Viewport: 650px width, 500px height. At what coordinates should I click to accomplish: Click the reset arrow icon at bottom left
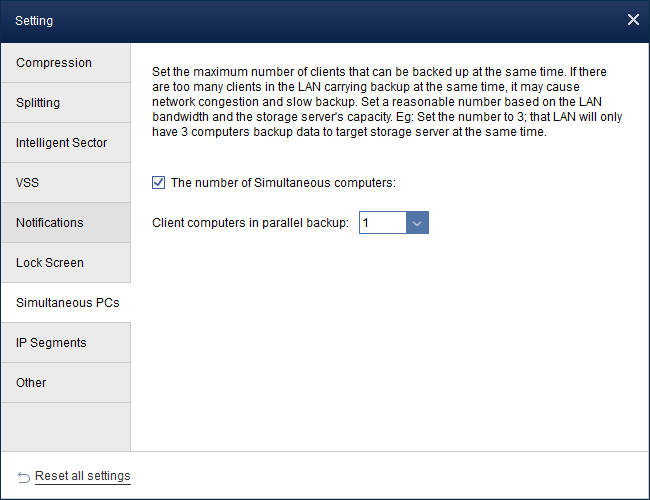point(24,477)
